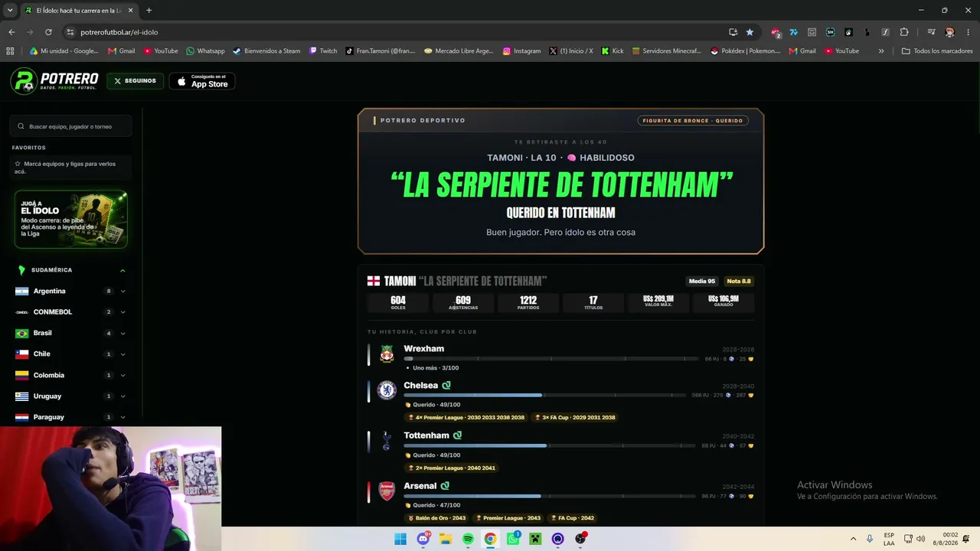980x551 pixels.
Task: Expand the Chile leagues list
Action: [x=122, y=354]
